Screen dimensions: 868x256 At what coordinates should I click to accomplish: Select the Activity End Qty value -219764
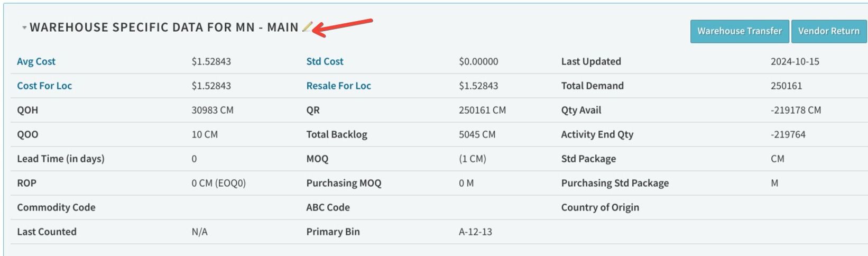tap(788, 134)
